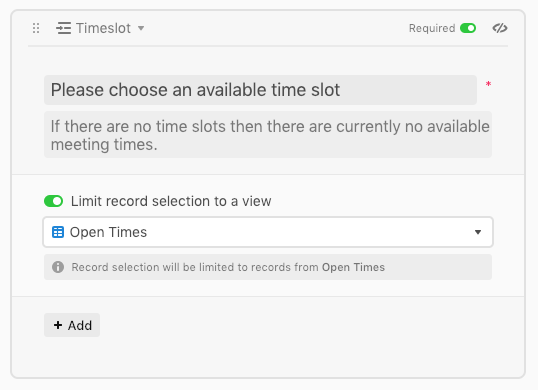Viewport: 538px width, 390px height.
Task: Disable the Limit record selection toggle
Action: click(54, 201)
